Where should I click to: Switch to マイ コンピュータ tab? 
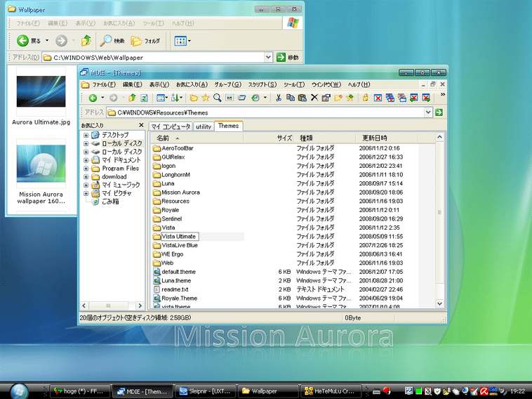171,126
